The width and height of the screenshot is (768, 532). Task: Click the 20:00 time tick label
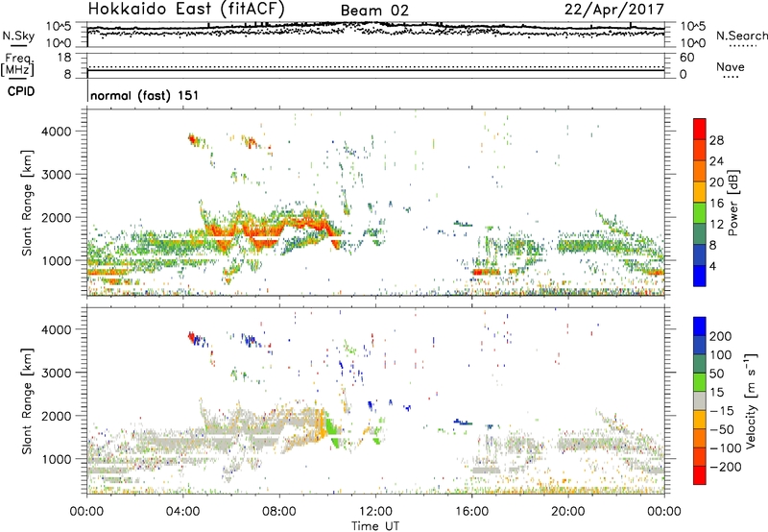pos(568,512)
